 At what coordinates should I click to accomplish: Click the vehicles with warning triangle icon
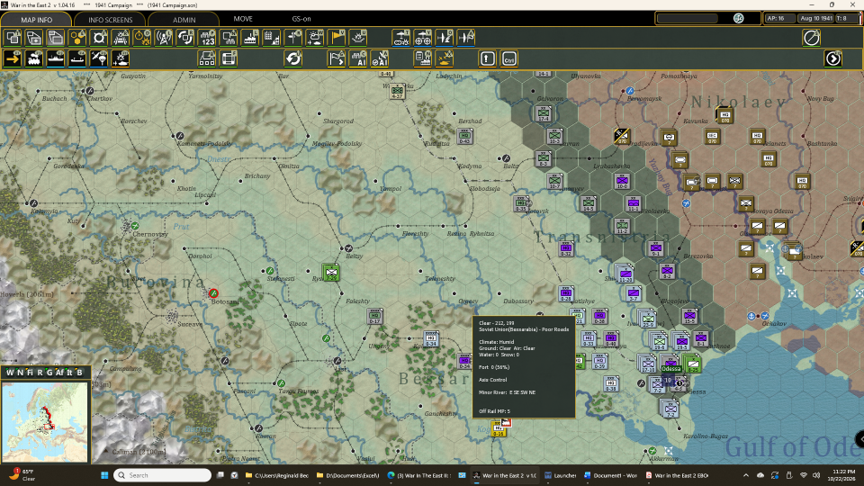click(121, 37)
